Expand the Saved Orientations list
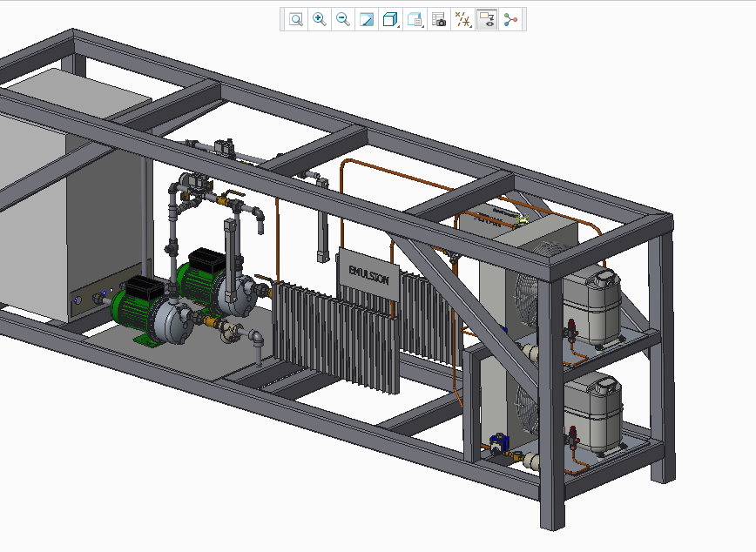The width and height of the screenshot is (756, 552). click(415, 19)
